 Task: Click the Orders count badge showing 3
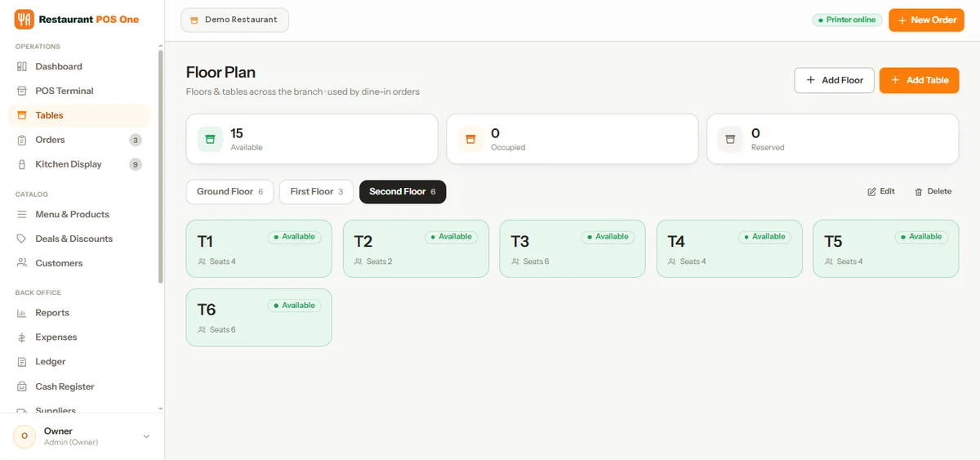click(x=136, y=140)
